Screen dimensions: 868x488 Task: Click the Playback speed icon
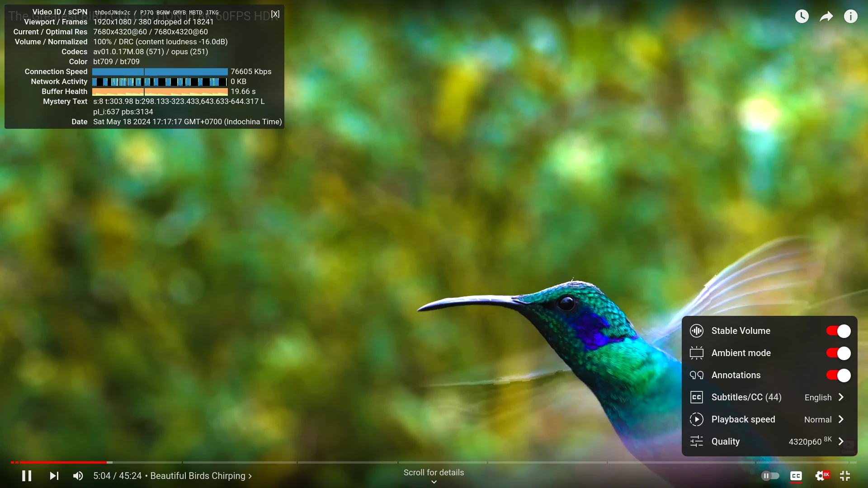pyautogui.click(x=697, y=419)
